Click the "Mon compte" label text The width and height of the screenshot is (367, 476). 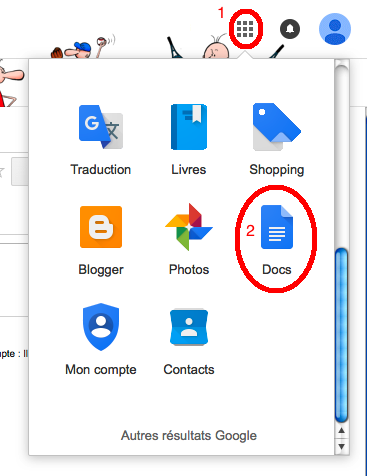[x=101, y=370]
